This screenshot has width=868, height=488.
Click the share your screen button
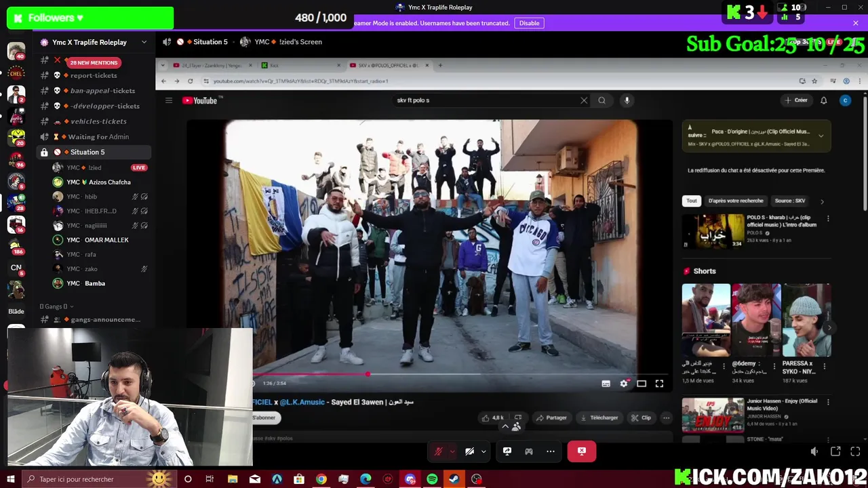pyautogui.click(x=507, y=451)
